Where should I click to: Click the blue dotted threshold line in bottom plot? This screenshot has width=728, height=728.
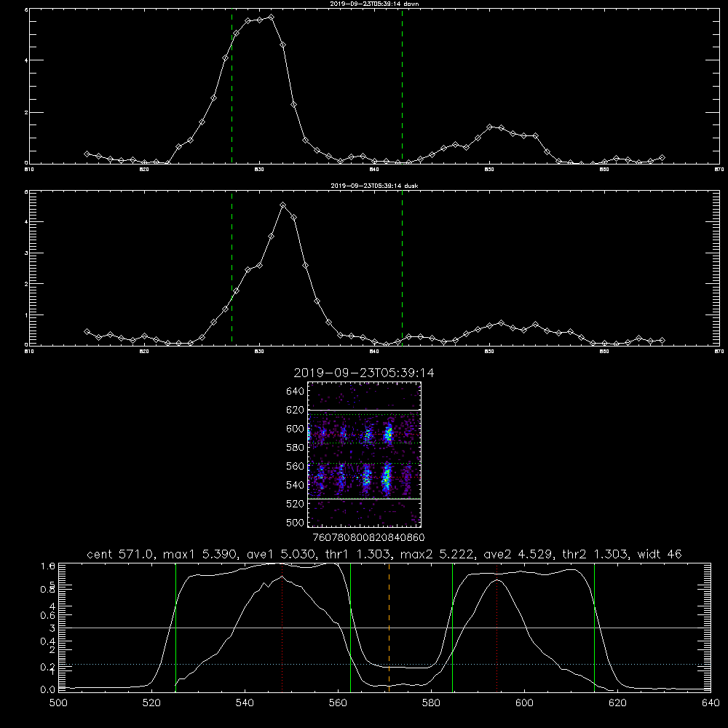coord(384,665)
